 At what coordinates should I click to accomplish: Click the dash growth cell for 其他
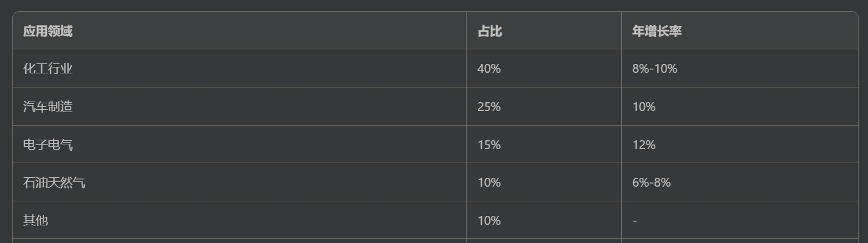point(740,220)
